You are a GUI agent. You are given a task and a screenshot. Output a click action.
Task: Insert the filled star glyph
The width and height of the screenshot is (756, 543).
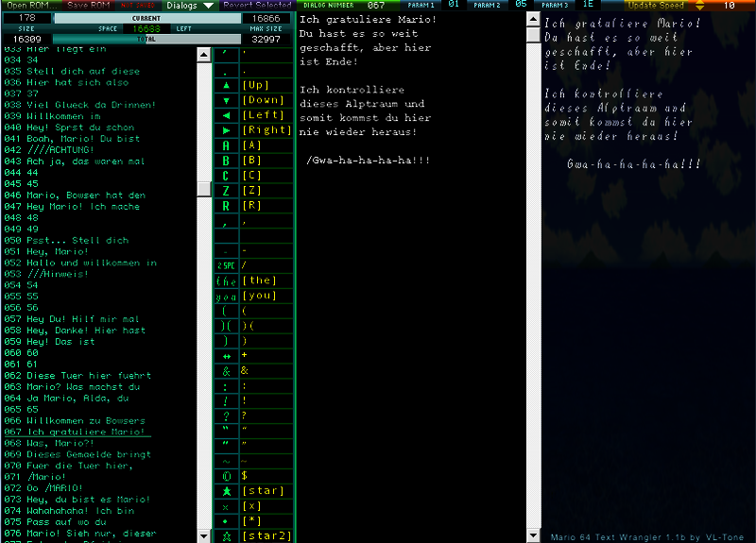click(226, 491)
